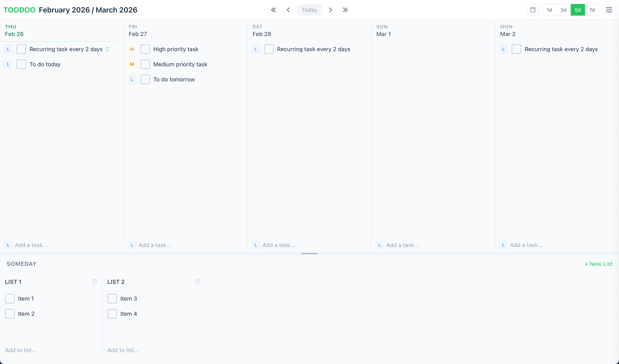Go to the previous day with left chevron

pos(288,10)
